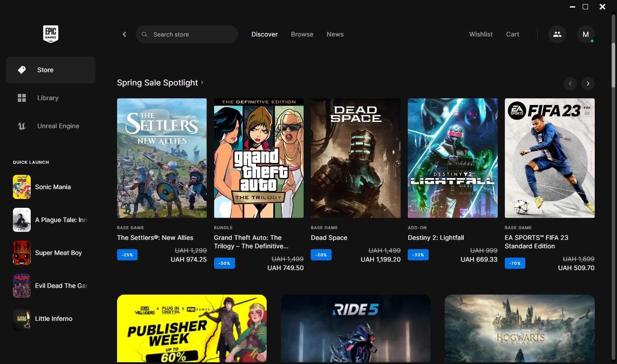Open the friends list icon
The width and height of the screenshot is (617, 364).
pos(557,34)
